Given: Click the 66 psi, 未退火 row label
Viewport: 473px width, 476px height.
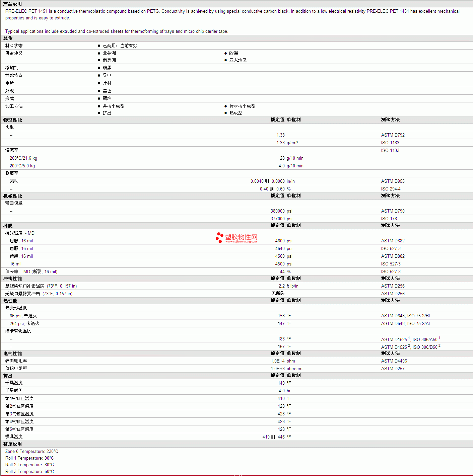Looking at the screenshot, I should pos(23,316).
